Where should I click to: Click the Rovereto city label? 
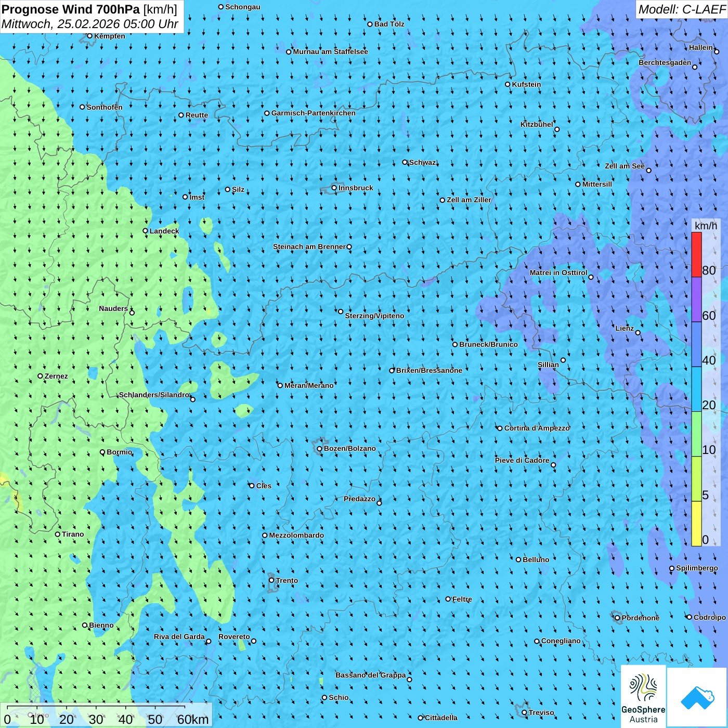pos(234,636)
